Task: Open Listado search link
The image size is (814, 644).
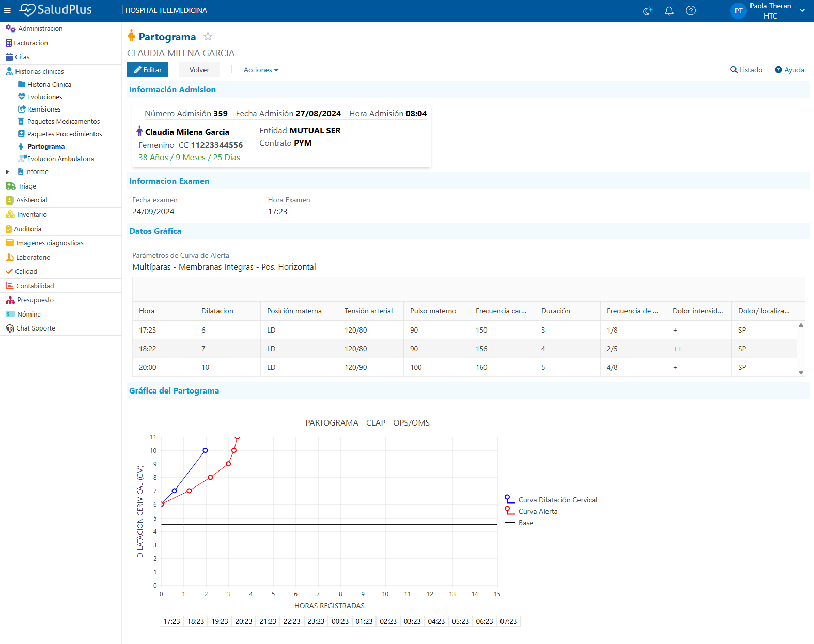Action: click(x=746, y=70)
